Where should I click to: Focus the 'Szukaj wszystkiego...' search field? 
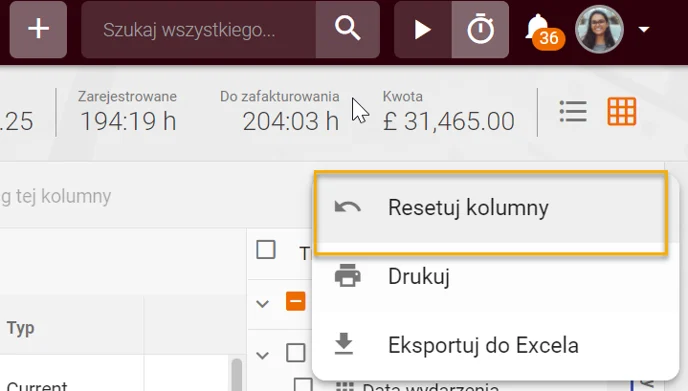pyautogui.click(x=198, y=29)
